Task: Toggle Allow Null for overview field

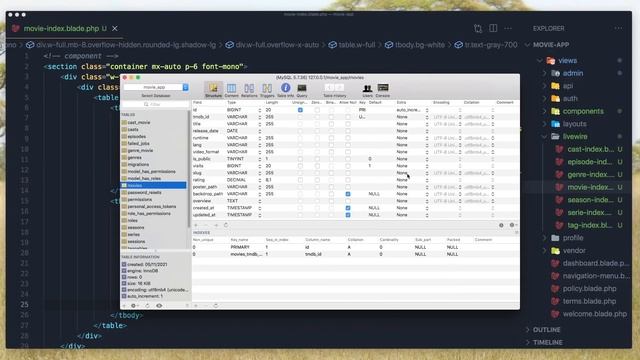Action: click(x=348, y=201)
